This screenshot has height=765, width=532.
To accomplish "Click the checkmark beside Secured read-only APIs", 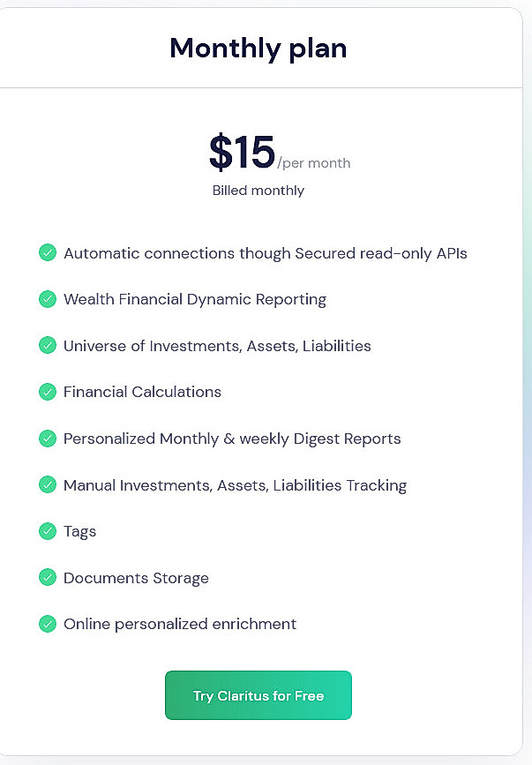I will pos(48,253).
